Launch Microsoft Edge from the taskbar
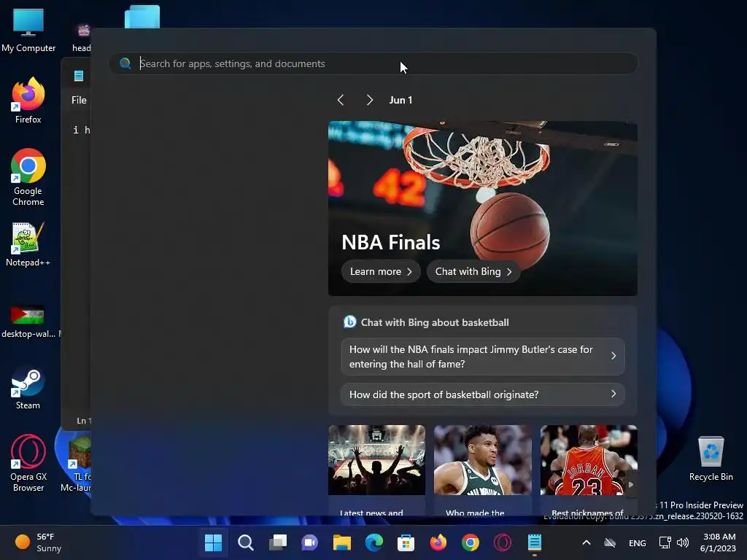This screenshot has height=560, width=747. pyautogui.click(x=374, y=542)
